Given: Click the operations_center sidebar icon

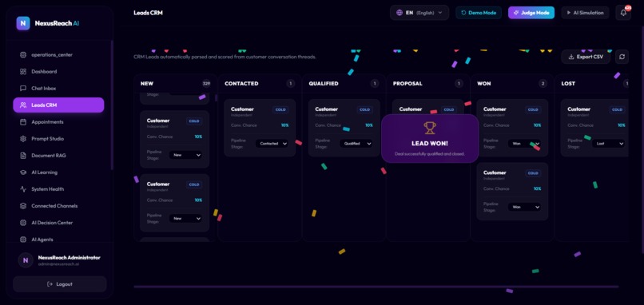Looking at the screenshot, I should tap(23, 54).
